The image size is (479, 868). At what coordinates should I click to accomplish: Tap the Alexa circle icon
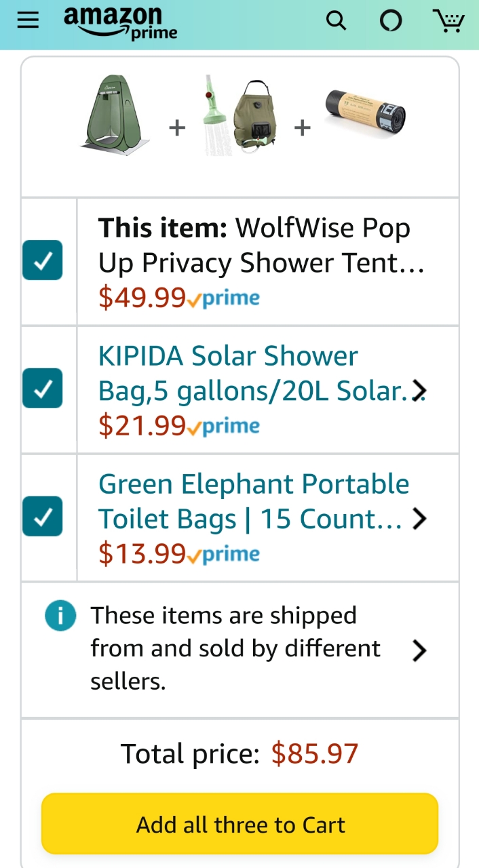click(x=391, y=21)
